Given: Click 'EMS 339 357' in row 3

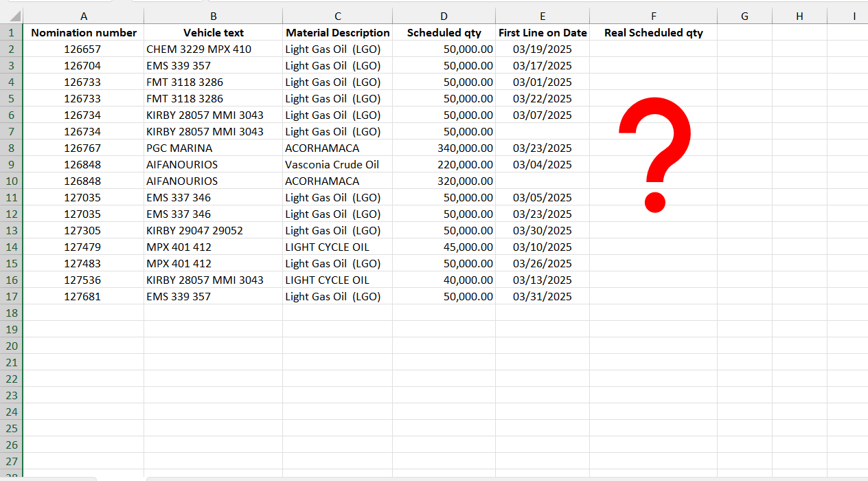Looking at the screenshot, I should coord(214,65).
